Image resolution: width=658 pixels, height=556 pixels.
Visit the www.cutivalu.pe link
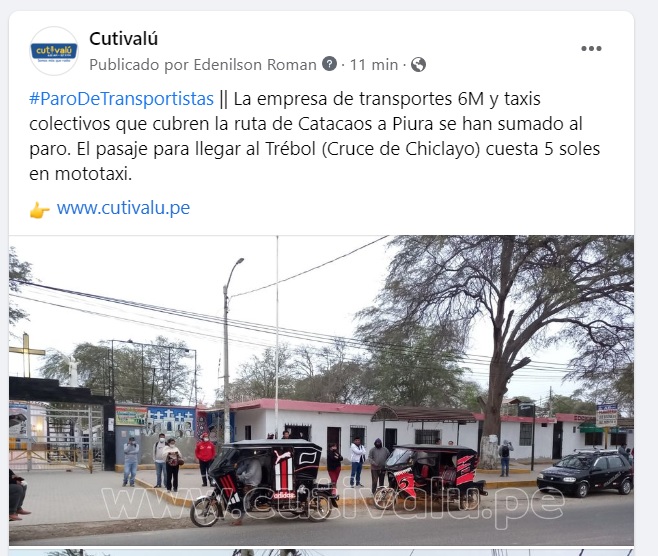point(123,208)
